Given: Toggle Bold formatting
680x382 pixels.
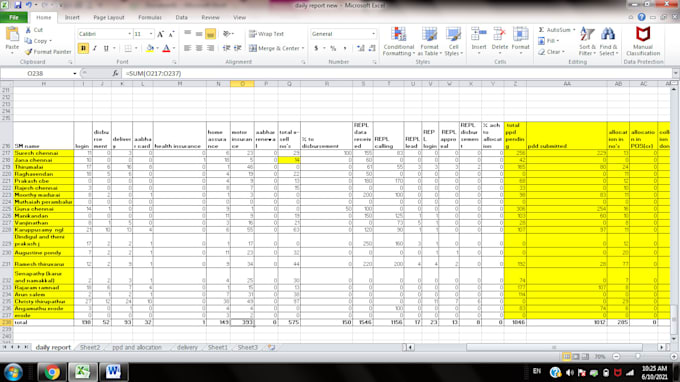Looking at the screenshot, I should pyautogui.click(x=83, y=48).
